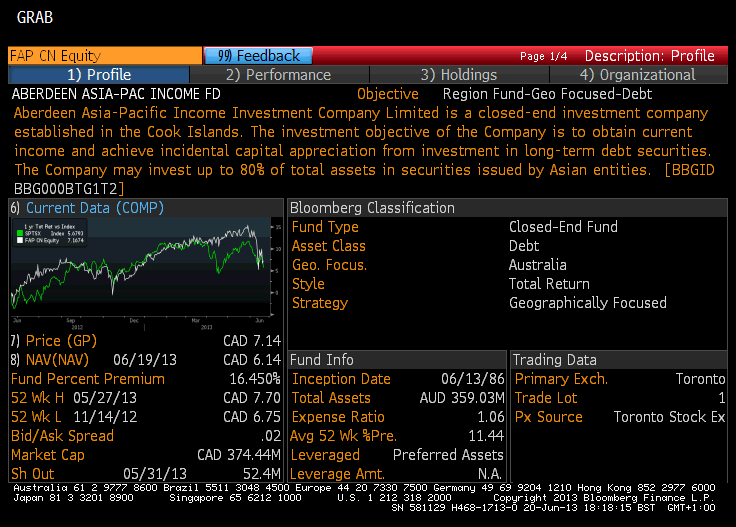
Task: Click the 'Sh Out' label
Action: coord(32,474)
